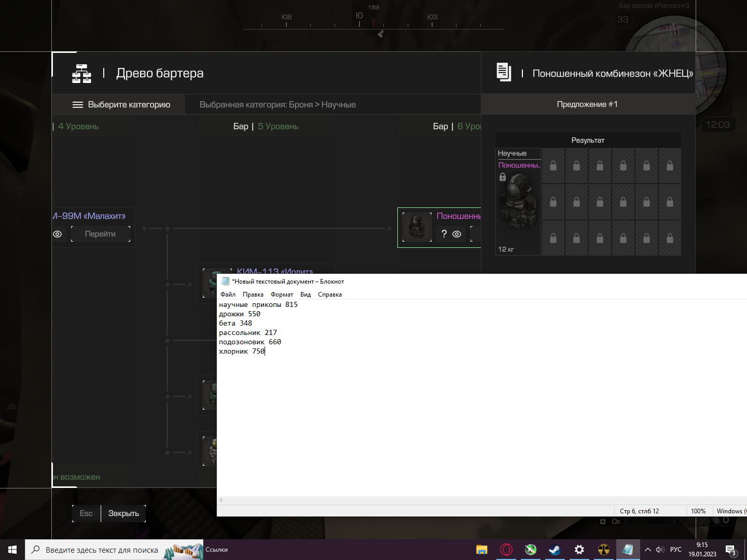Click the line 'хлорник 750' in Notepad
Image resolution: width=747 pixels, height=560 pixels.
tap(242, 352)
